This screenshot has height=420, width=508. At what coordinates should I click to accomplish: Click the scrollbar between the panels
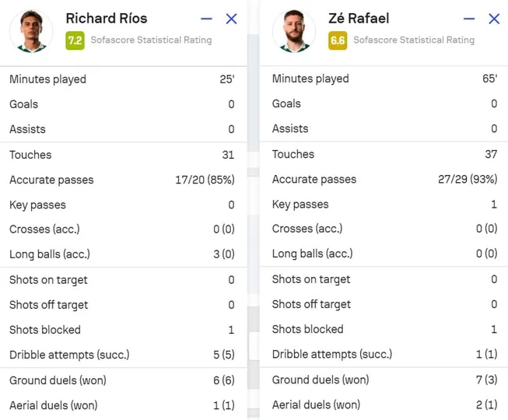coord(254,93)
